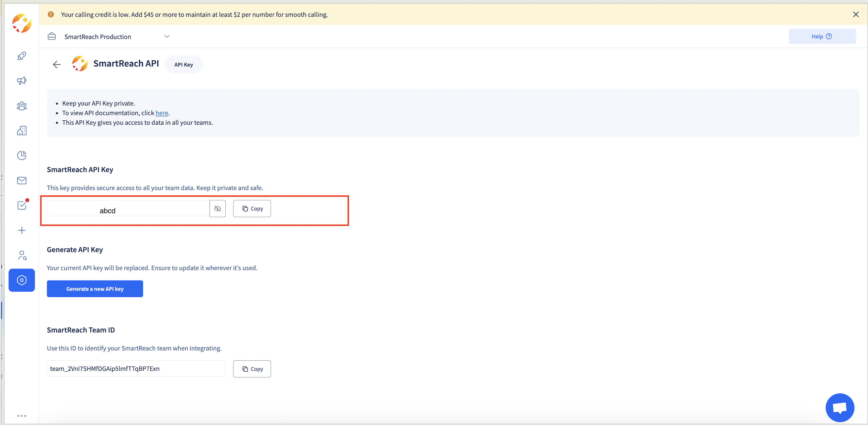This screenshot has height=425, width=868.
Task: Click the SmartReach API logo in header
Action: [80, 64]
